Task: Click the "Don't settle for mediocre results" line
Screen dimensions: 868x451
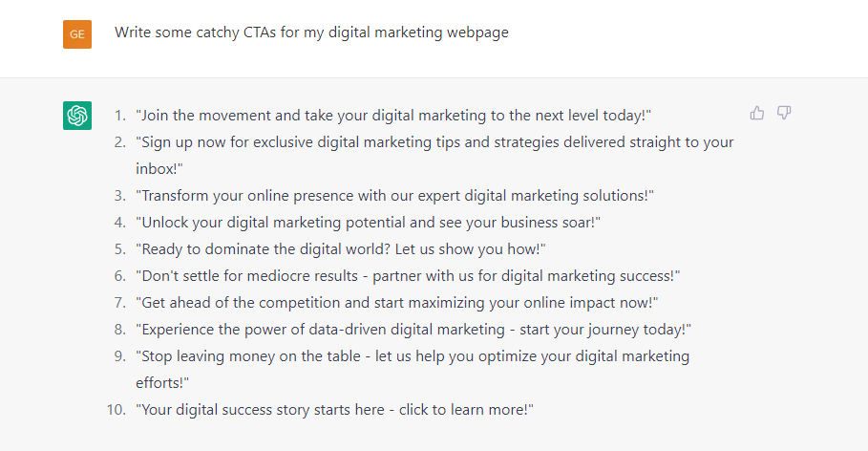Action: [x=408, y=276]
